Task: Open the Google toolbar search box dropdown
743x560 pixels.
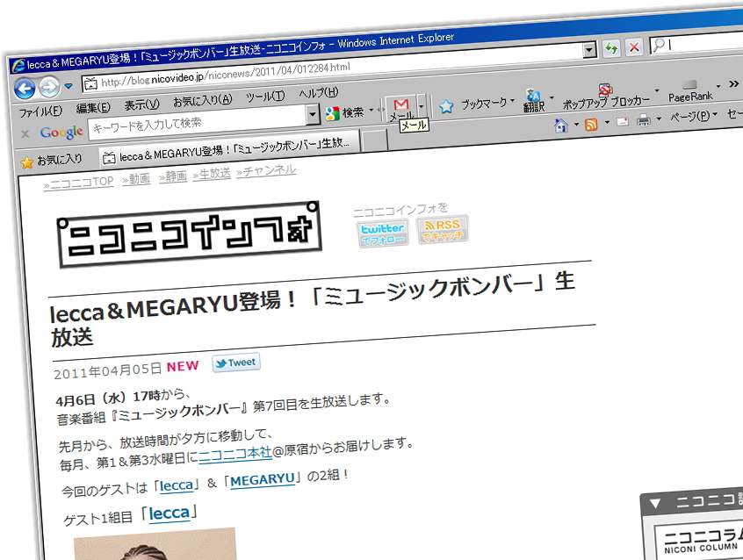Action: (313, 114)
